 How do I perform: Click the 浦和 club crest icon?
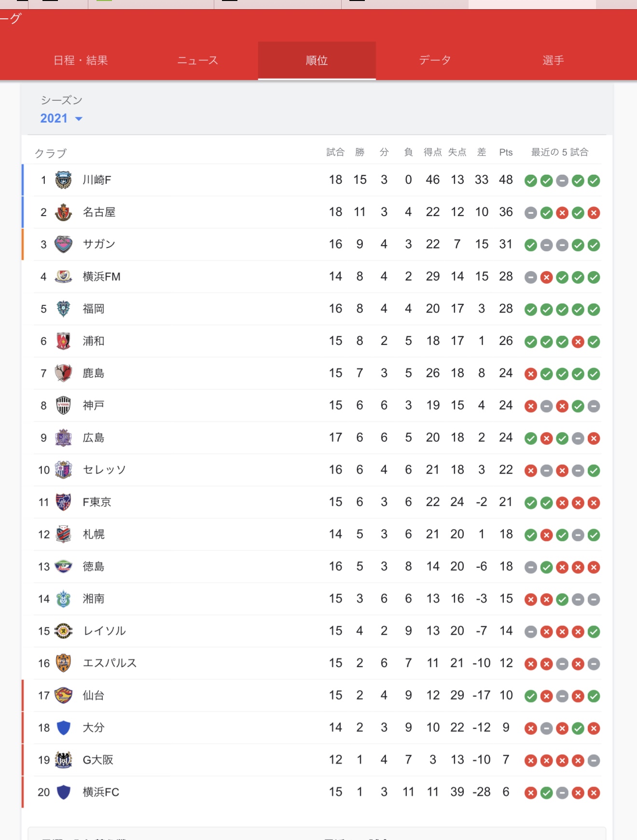pos(63,341)
